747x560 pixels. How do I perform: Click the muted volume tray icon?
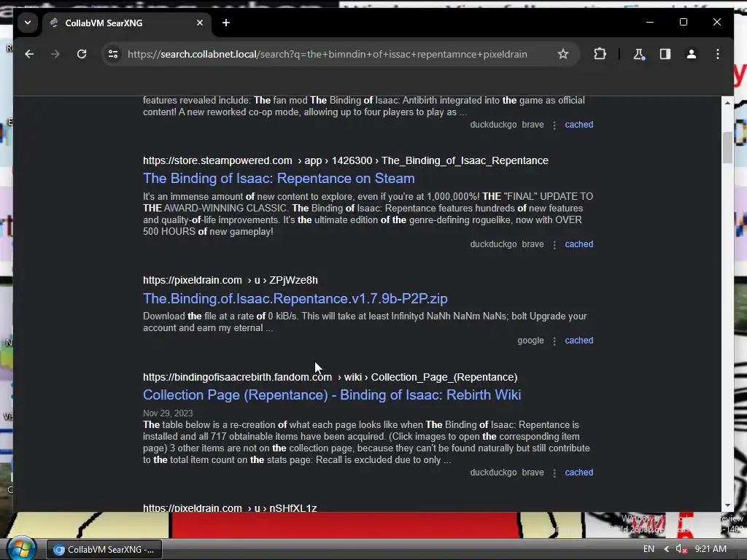pyautogui.click(x=681, y=549)
